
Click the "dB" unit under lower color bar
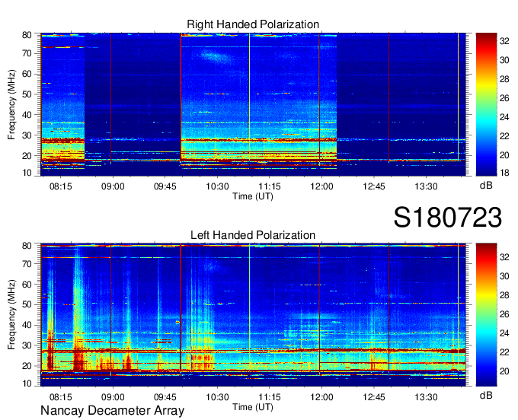486,396
